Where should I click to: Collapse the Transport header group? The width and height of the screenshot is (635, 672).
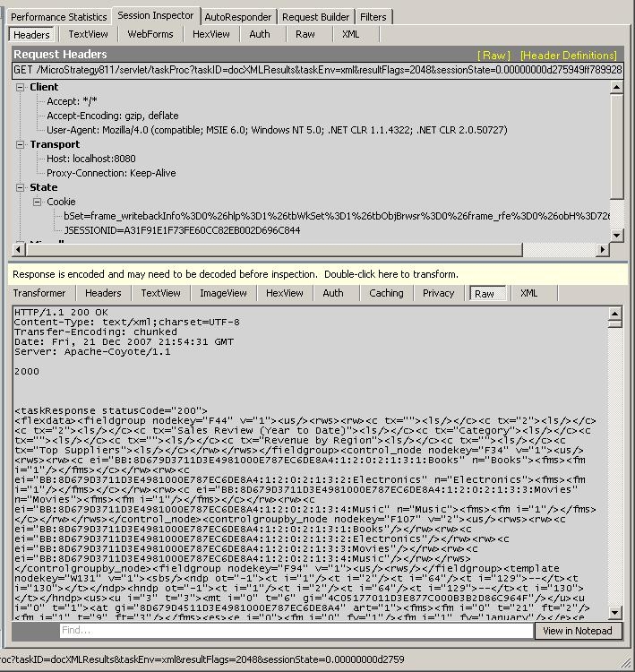coord(21,145)
